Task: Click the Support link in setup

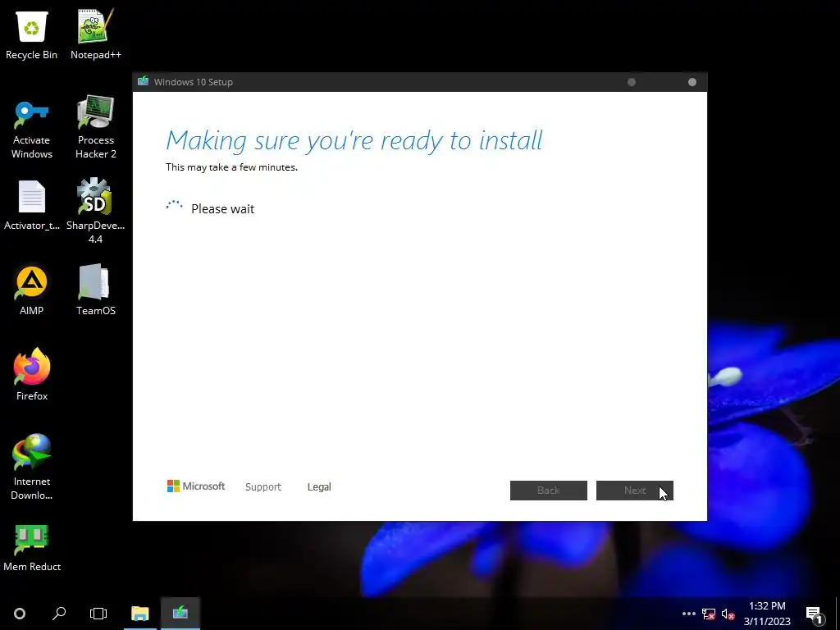Action: [x=263, y=487]
